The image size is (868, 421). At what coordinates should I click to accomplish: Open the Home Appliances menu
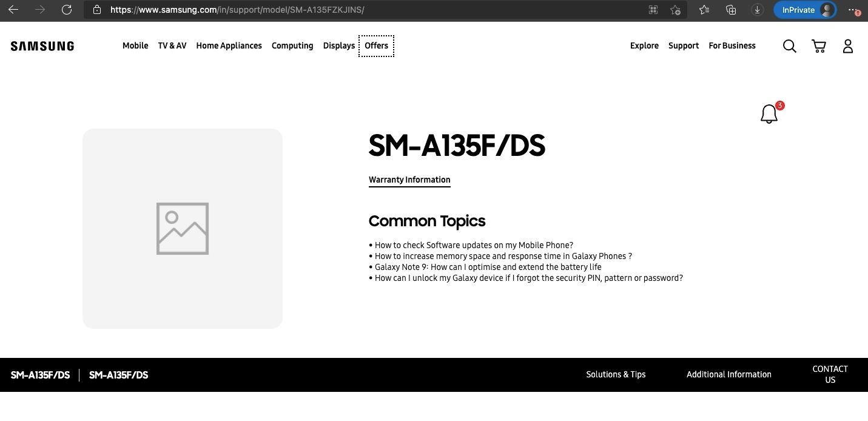pyautogui.click(x=229, y=45)
